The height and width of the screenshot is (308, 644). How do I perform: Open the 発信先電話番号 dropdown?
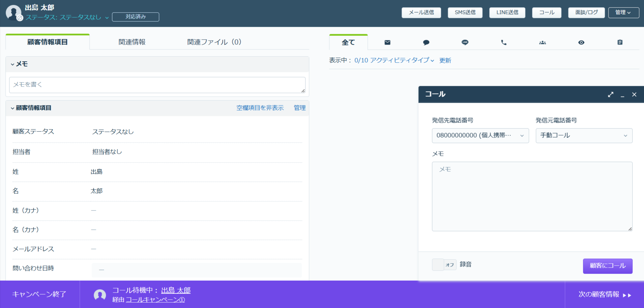tap(480, 135)
